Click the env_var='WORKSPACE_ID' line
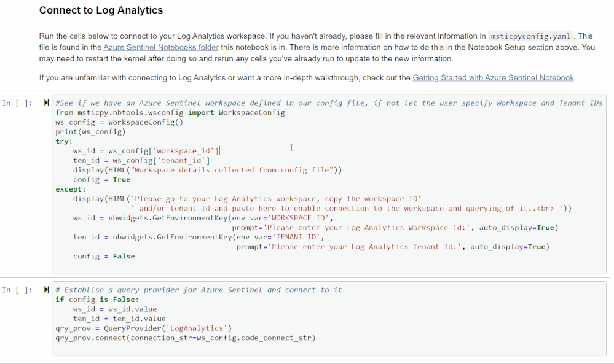 point(203,218)
